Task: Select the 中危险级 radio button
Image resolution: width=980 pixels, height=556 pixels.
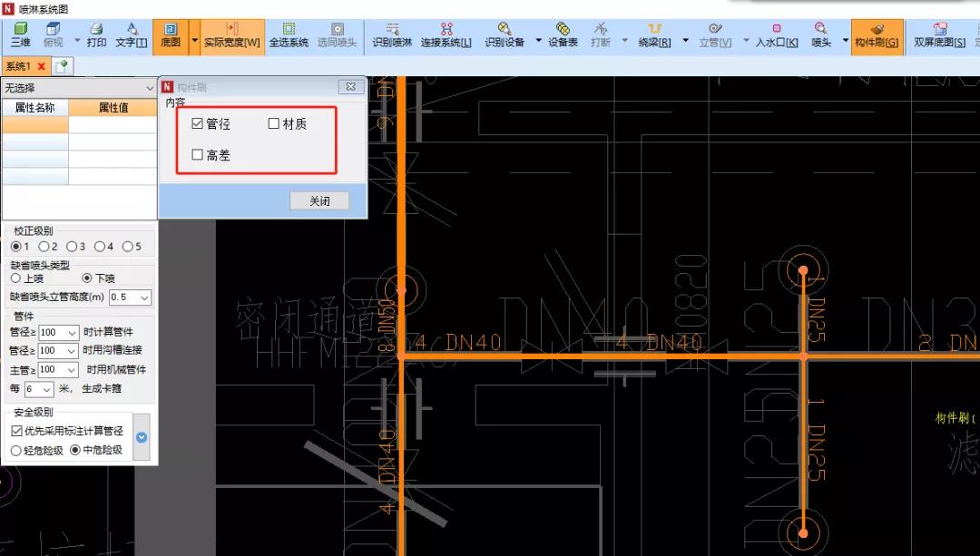Action: click(75, 450)
